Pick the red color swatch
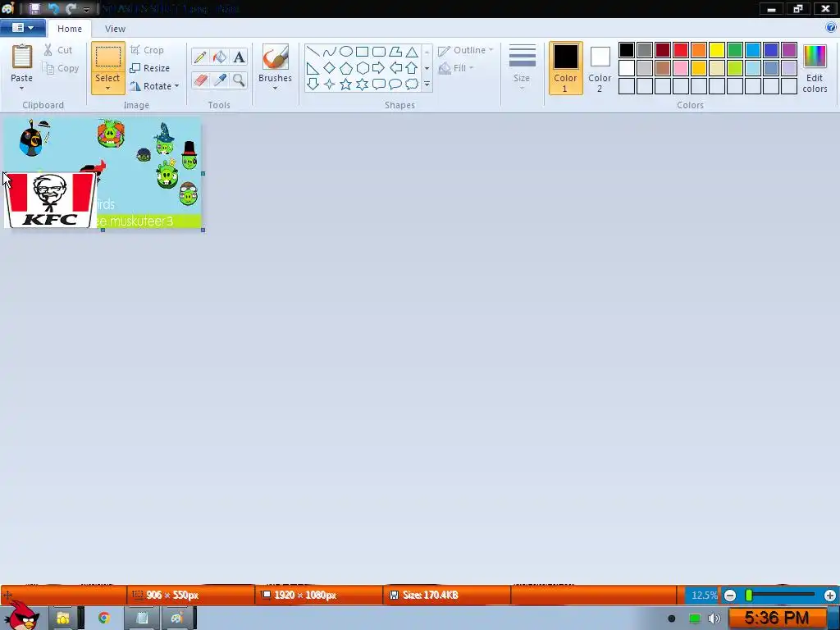The width and height of the screenshot is (840, 630). click(681, 50)
